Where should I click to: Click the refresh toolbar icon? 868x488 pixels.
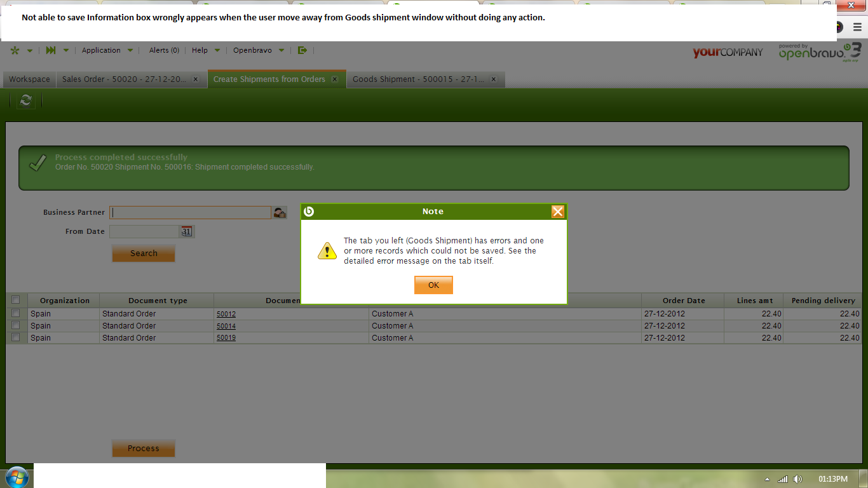click(26, 100)
